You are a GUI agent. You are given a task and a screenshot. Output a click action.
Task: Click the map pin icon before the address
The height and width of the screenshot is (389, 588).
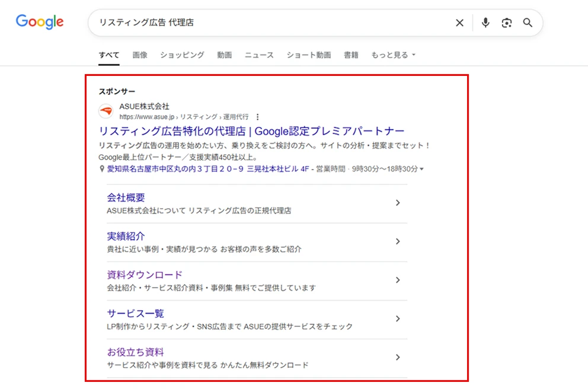click(x=101, y=169)
